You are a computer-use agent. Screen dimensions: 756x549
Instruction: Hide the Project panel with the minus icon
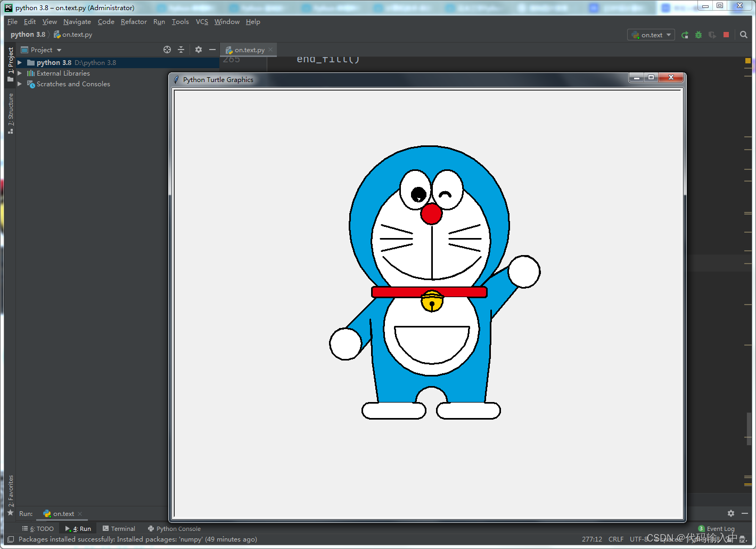[212, 50]
